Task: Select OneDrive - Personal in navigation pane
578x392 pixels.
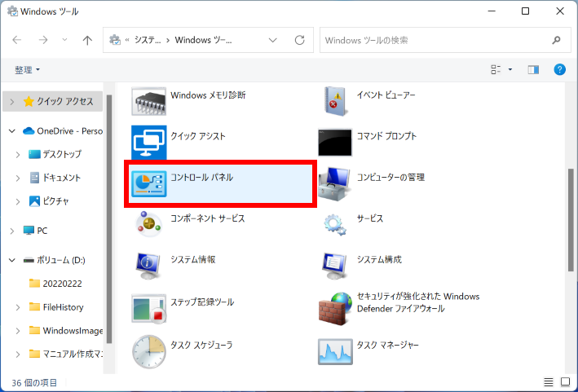Action: point(63,130)
